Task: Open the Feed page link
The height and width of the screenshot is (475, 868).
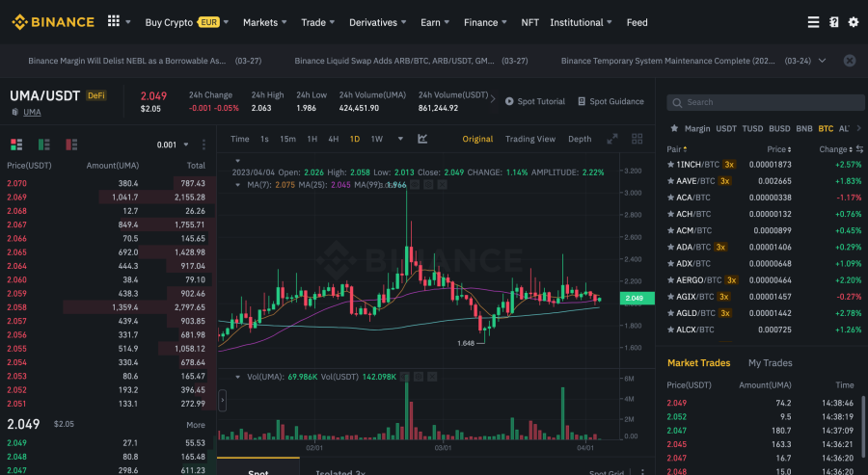Action: click(x=637, y=22)
